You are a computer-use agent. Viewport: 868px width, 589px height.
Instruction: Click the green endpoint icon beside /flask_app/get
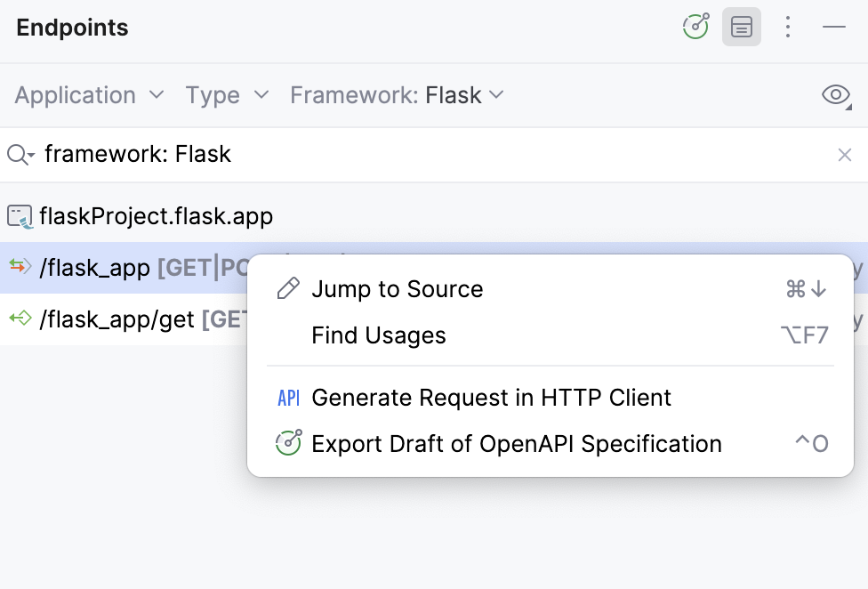(x=20, y=319)
